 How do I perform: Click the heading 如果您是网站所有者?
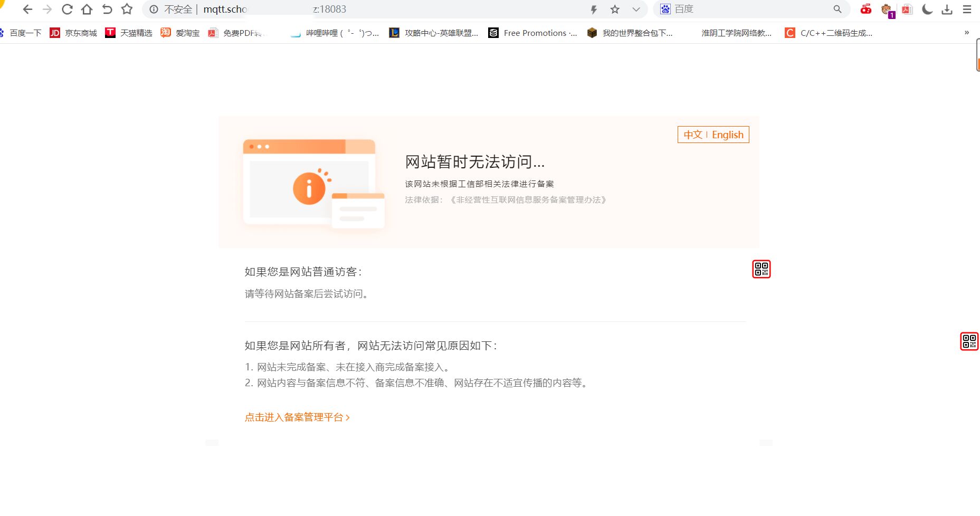pos(371,346)
